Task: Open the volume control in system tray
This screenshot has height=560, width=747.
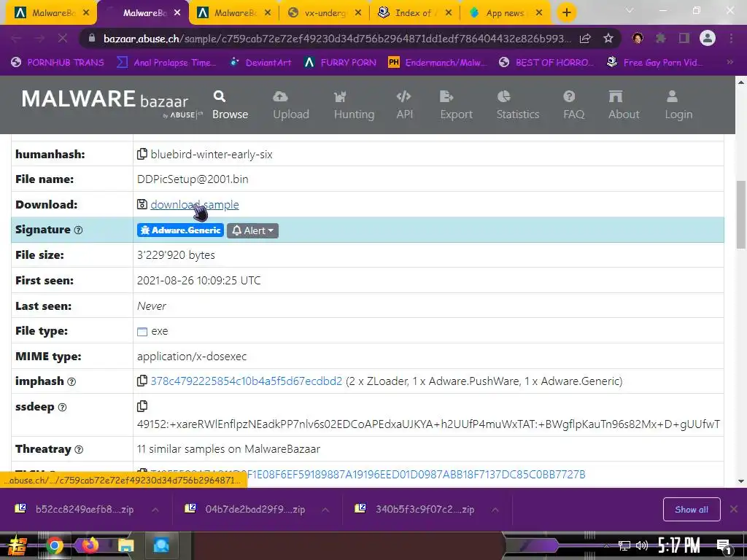Action: pyautogui.click(x=642, y=545)
